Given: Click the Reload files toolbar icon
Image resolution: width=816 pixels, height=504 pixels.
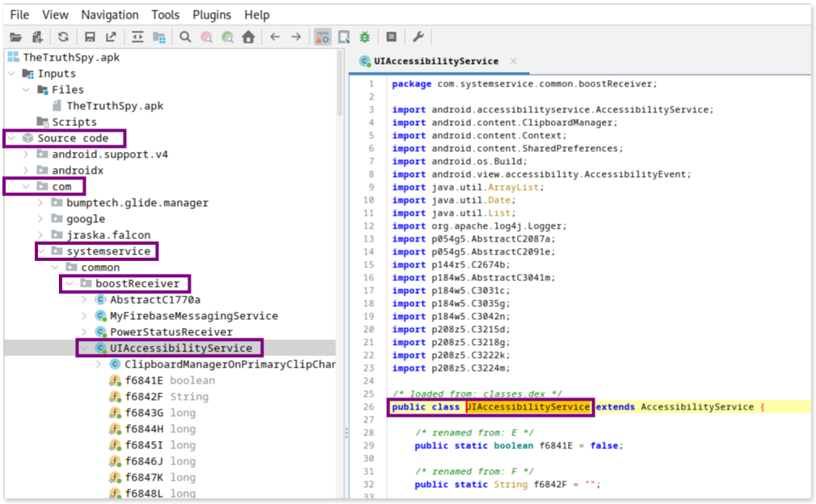Looking at the screenshot, I should point(63,37).
